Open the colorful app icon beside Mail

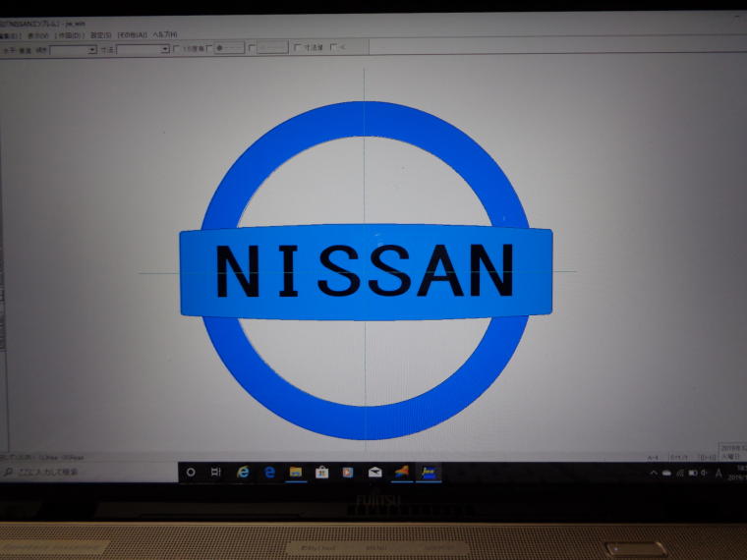[x=402, y=472]
